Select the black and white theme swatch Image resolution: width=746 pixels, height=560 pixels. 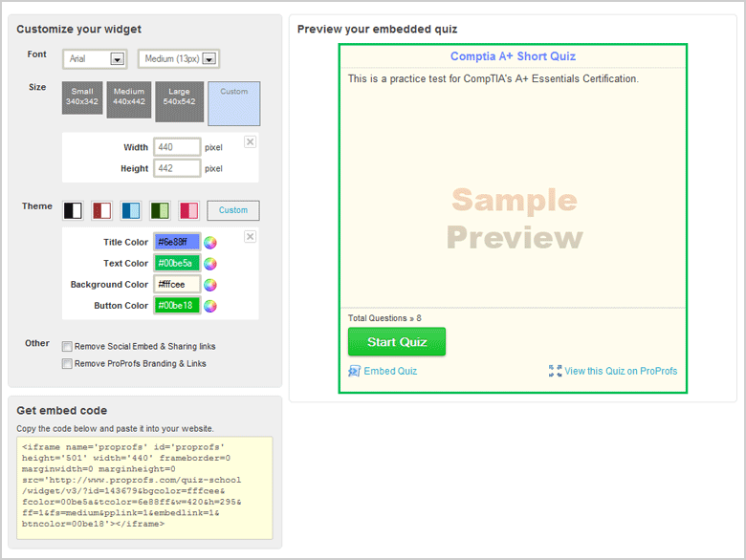(73, 210)
